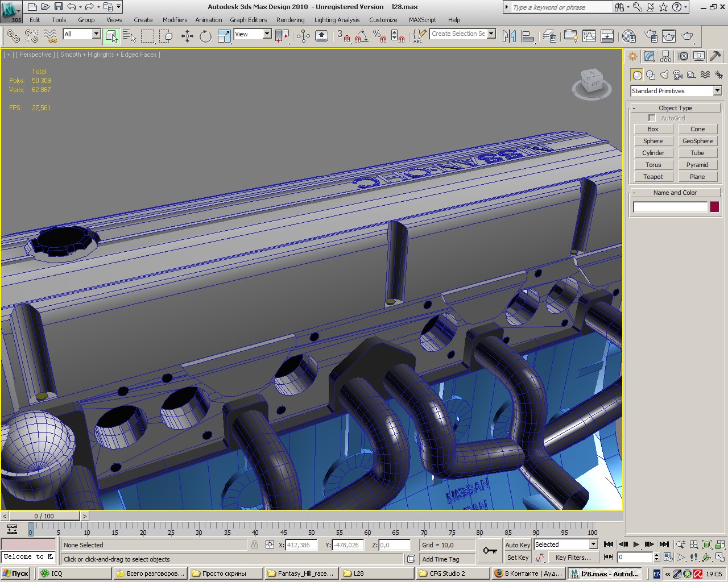728x582 pixels.
Task: Open Curve Editor icon in toolbar
Action: pyautogui.click(x=589, y=36)
